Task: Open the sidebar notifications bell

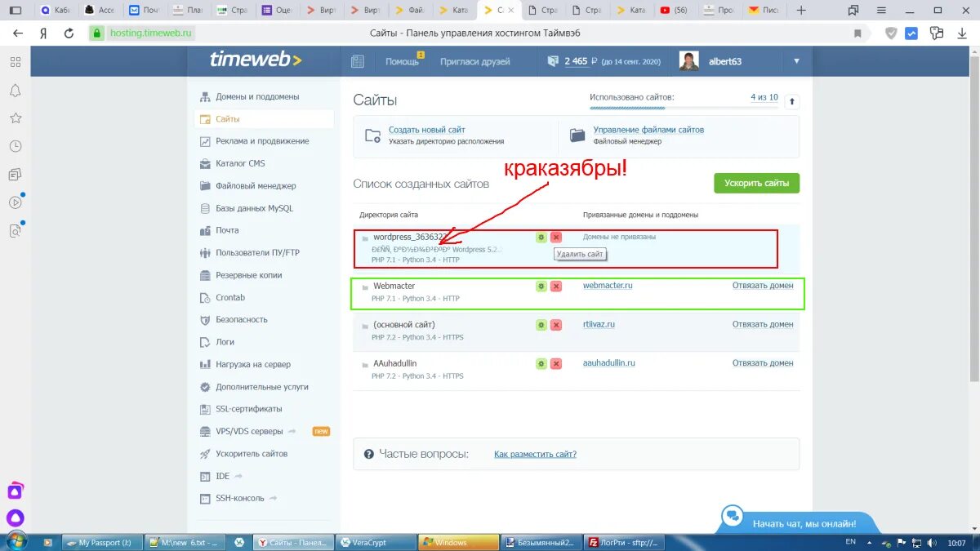Action: tap(16, 90)
